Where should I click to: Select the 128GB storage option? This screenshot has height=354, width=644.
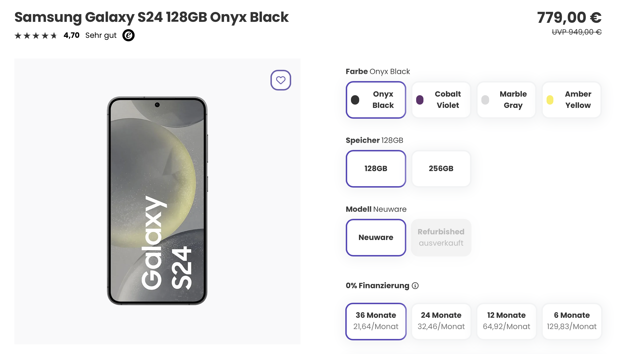tap(376, 169)
